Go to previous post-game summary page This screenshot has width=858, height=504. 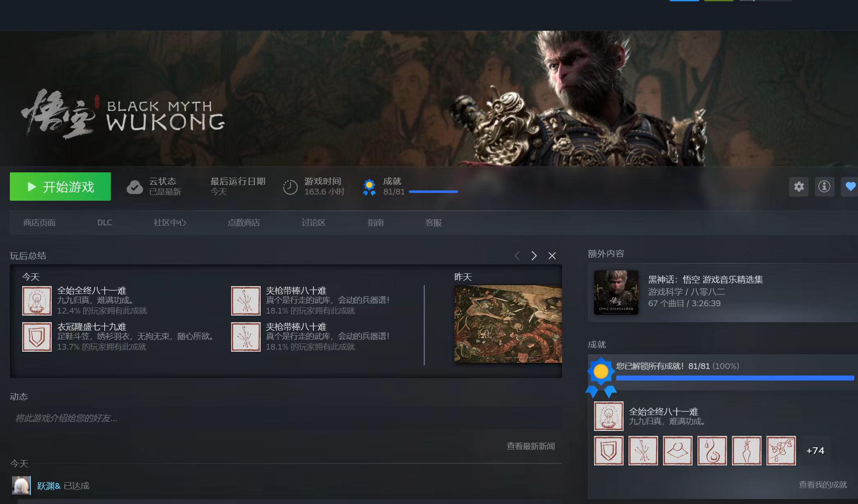click(517, 256)
